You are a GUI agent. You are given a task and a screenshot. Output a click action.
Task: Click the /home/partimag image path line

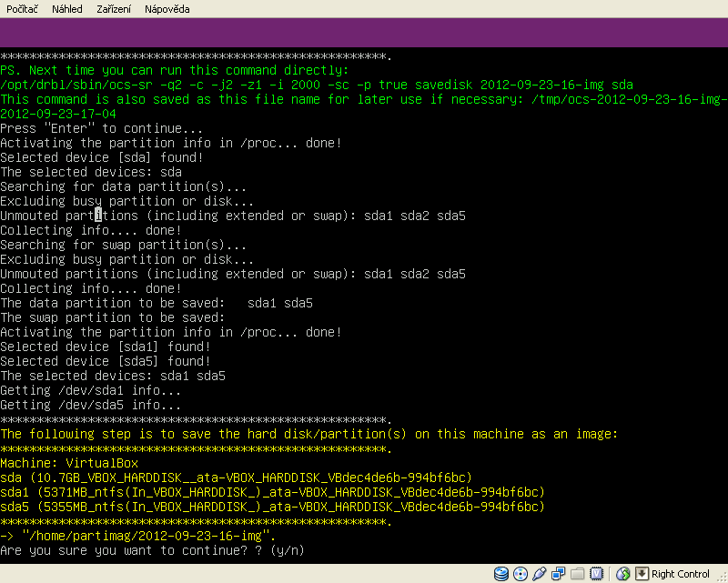pos(138,537)
